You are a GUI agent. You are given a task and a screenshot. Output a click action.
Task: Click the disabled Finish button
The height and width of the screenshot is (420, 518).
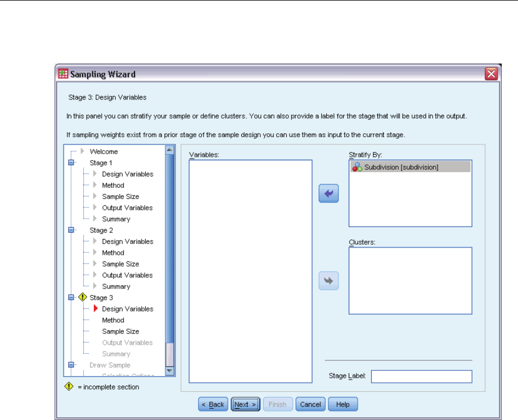point(278,404)
